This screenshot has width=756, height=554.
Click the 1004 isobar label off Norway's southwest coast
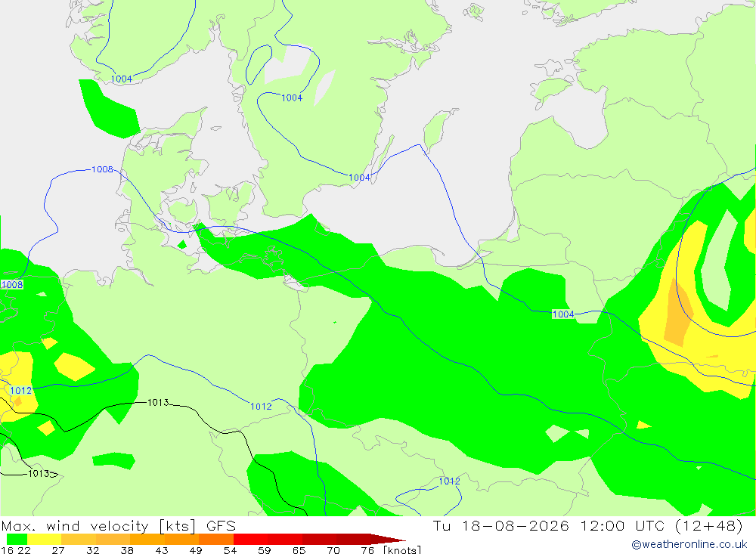tap(122, 79)
